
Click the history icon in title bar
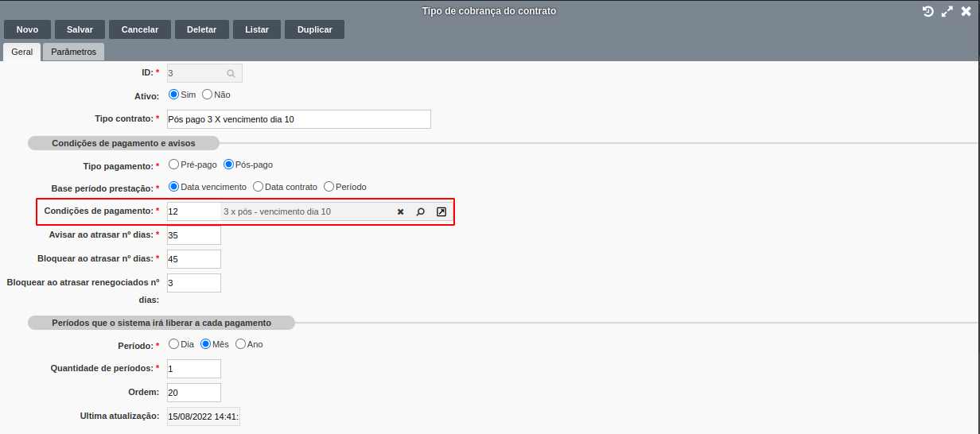927,11
